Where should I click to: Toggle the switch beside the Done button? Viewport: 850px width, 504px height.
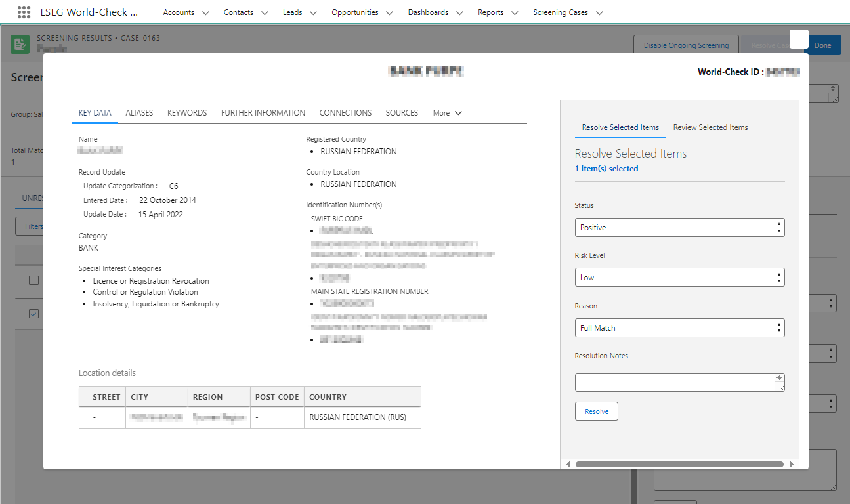799,39
